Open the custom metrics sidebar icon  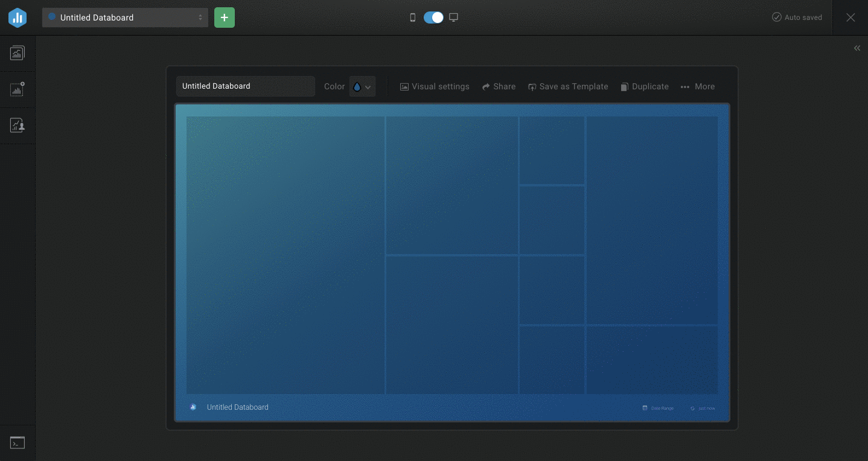(x=18, y=126)
